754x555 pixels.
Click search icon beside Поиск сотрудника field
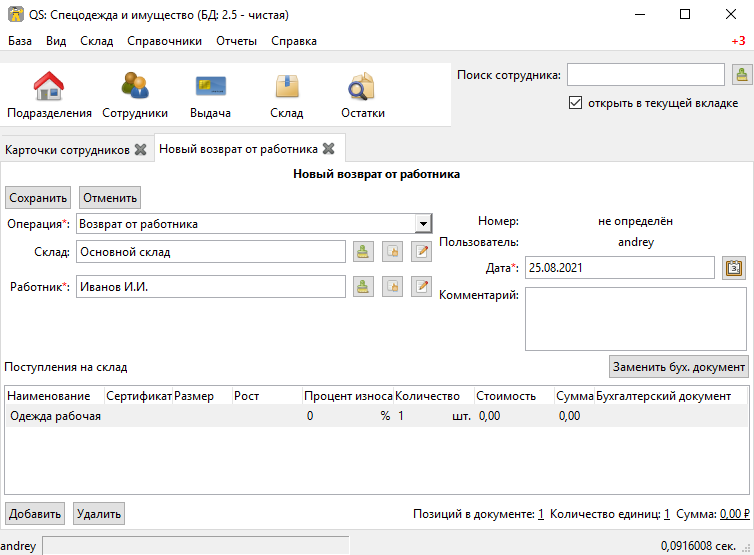click(742, 75)
